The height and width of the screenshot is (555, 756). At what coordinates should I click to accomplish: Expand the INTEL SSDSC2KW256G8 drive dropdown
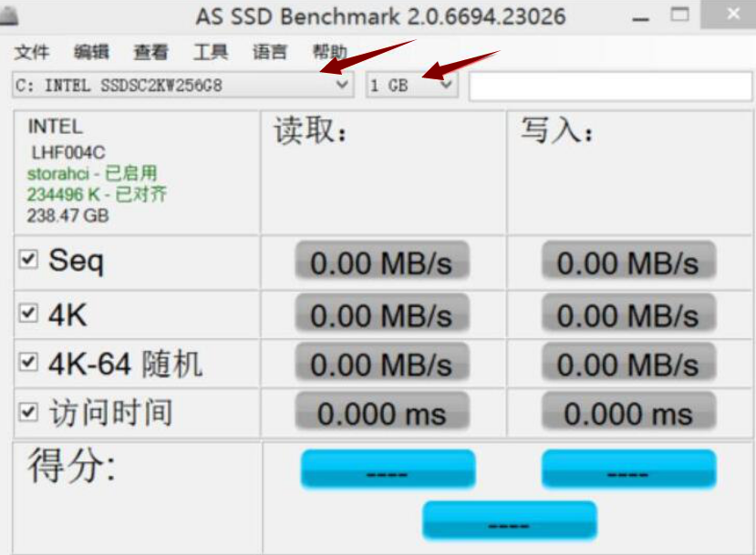point(344,84)
